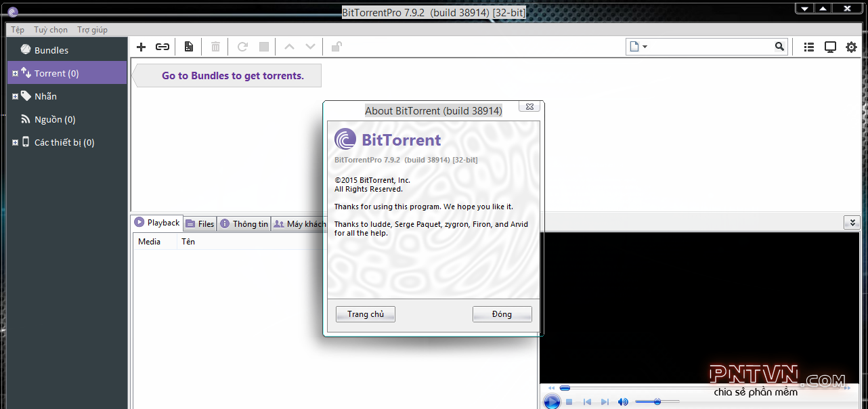The width and height of the screenshot is (868, 409).
Task: Expand the Torrent (0) tree node
Action: (15, 73)
